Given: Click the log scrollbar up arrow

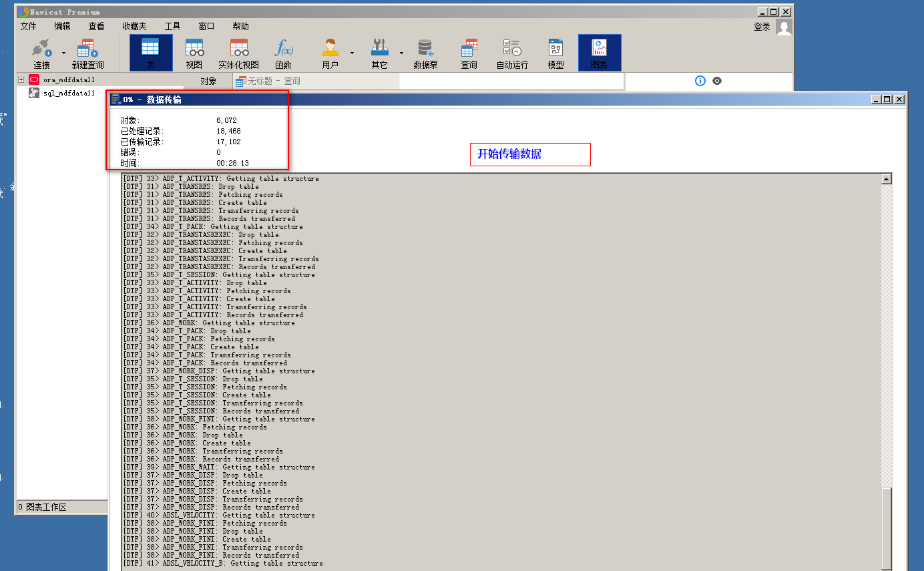Looking at the screenshot, I should click(886, 179).
